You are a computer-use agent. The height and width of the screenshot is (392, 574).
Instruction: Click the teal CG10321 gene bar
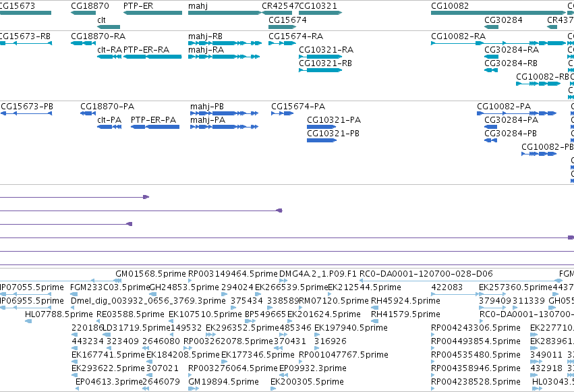(x=320, y=13)
